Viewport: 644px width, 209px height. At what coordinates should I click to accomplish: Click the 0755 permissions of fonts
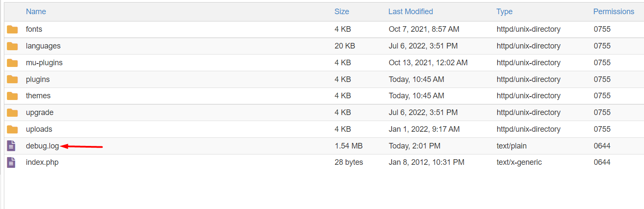[x=602, y=29]
